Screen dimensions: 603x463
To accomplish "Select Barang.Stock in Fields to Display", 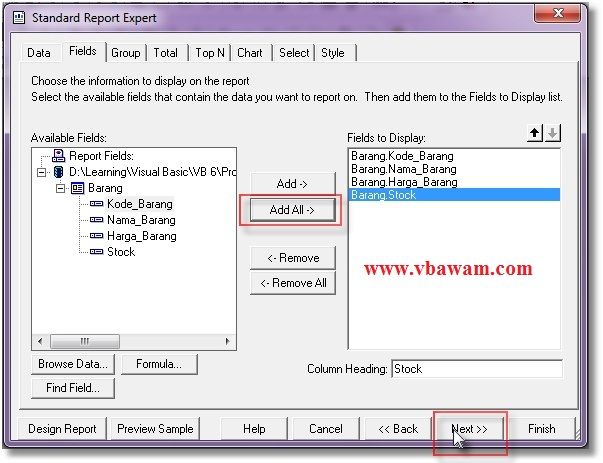I will tap(454, 195).
